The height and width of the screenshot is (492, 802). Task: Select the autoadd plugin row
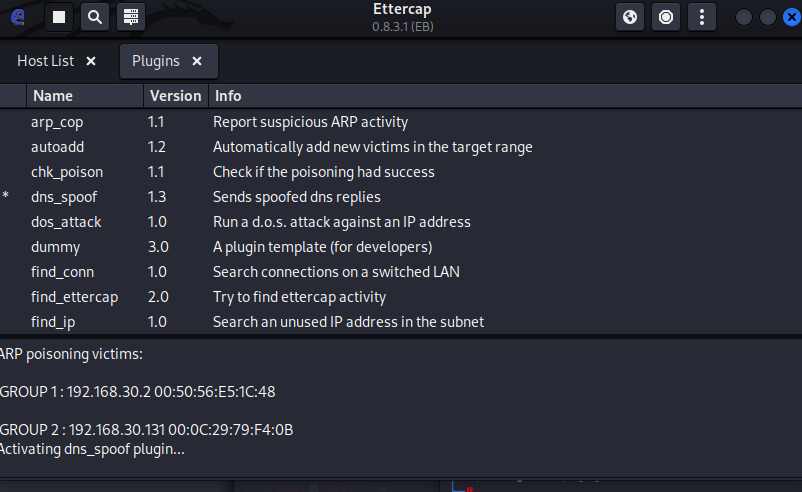pos(57,147)
